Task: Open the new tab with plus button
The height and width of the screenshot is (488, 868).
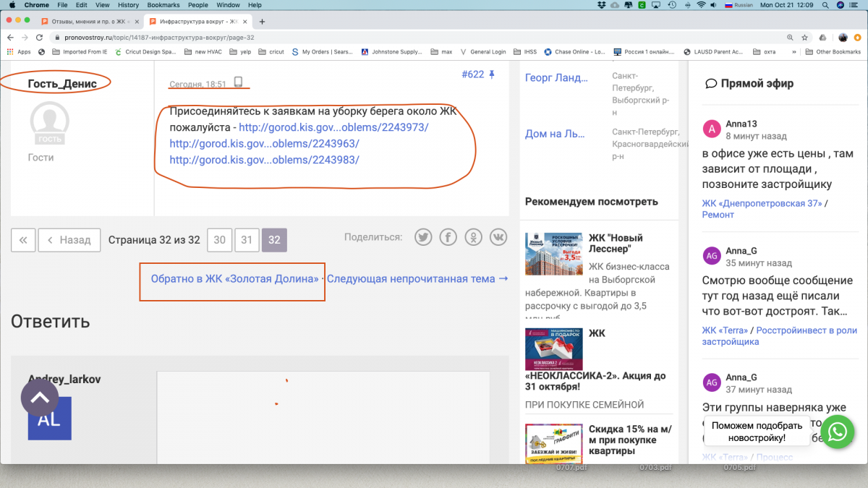Action: click(x=262, y=22)
